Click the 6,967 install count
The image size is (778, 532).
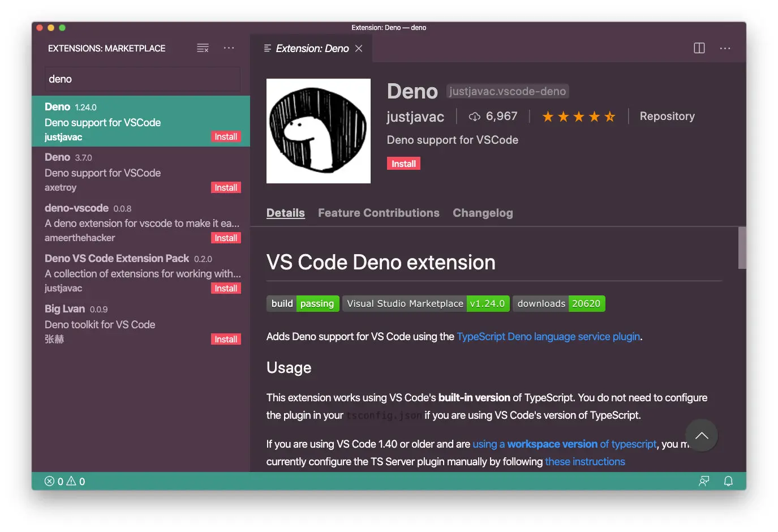coord(501,116)
